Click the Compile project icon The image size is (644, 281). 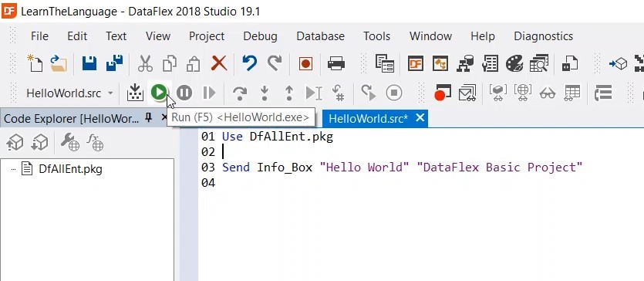135,93
